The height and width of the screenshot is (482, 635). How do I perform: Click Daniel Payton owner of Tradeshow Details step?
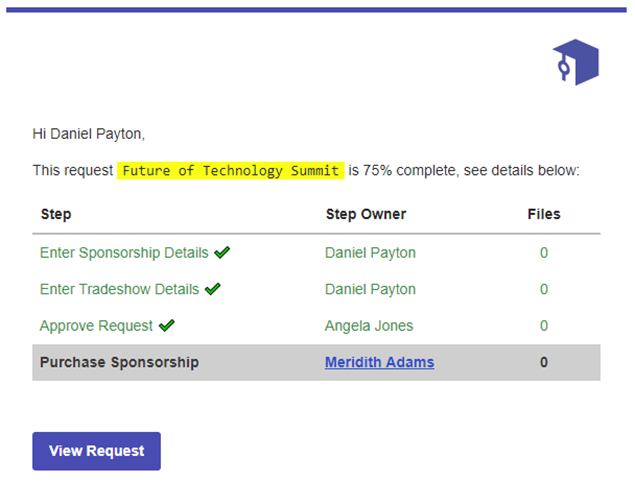tap(370, 289)
